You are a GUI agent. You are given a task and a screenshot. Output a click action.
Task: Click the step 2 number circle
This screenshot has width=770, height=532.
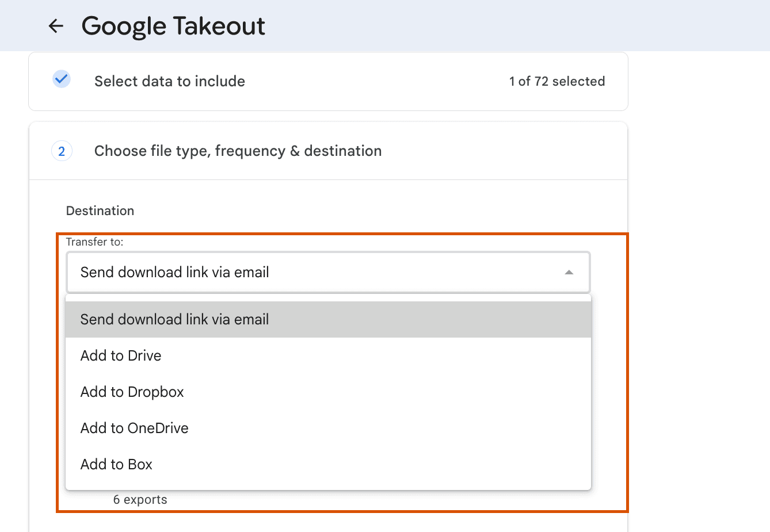[62, 151]
